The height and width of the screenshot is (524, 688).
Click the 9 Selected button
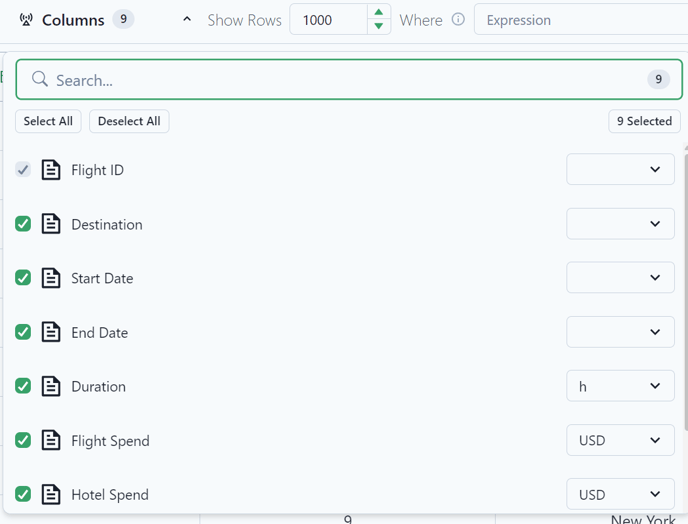click(644, 121)
